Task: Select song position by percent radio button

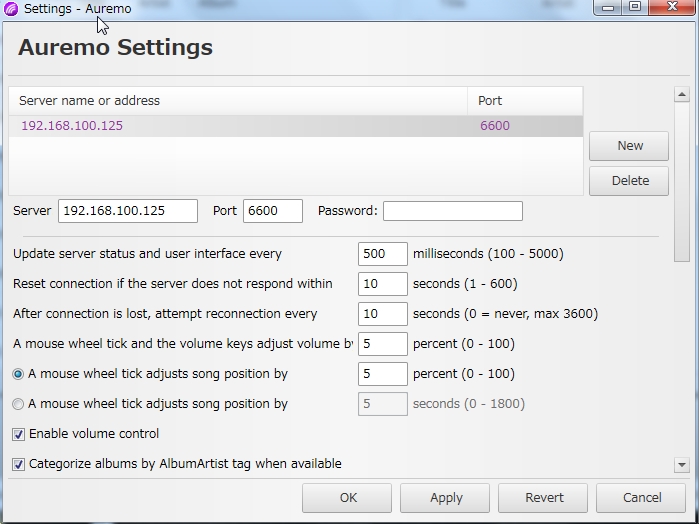Action: point(18,374)
